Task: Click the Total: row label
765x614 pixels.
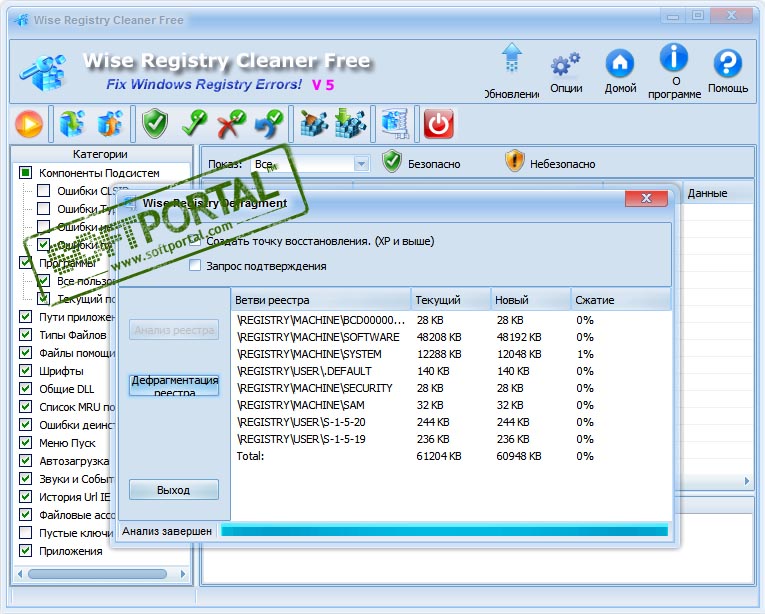Action: 250,456
